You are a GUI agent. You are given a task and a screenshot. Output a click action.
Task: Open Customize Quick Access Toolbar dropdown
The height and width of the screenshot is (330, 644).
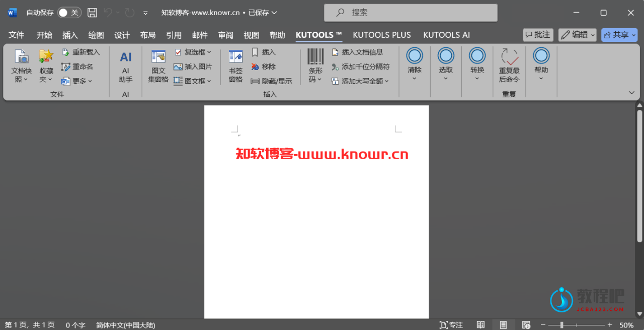(x=145, y=13)
